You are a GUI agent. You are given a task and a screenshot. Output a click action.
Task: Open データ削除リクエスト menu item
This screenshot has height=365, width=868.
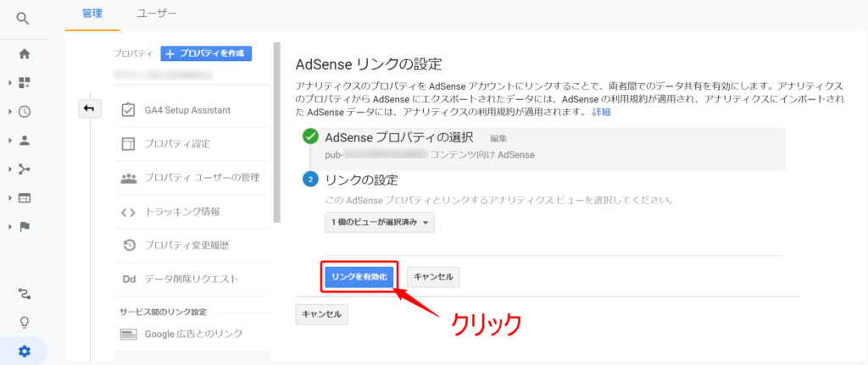192,279
